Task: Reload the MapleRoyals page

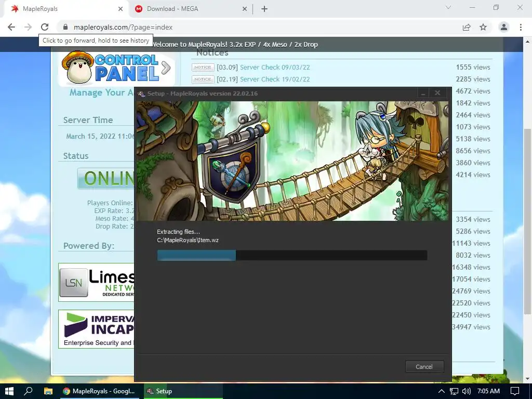Action: tap(45, 27)
